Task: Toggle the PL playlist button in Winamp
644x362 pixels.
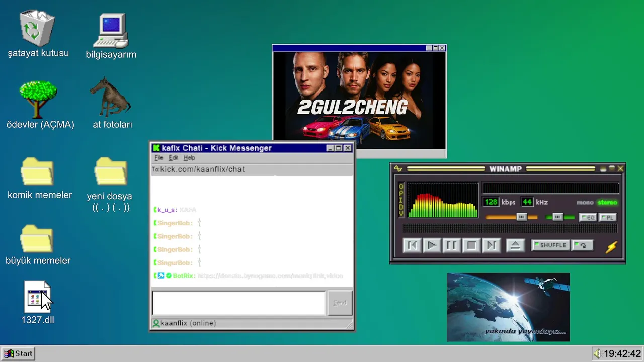Action: [607, 217]
